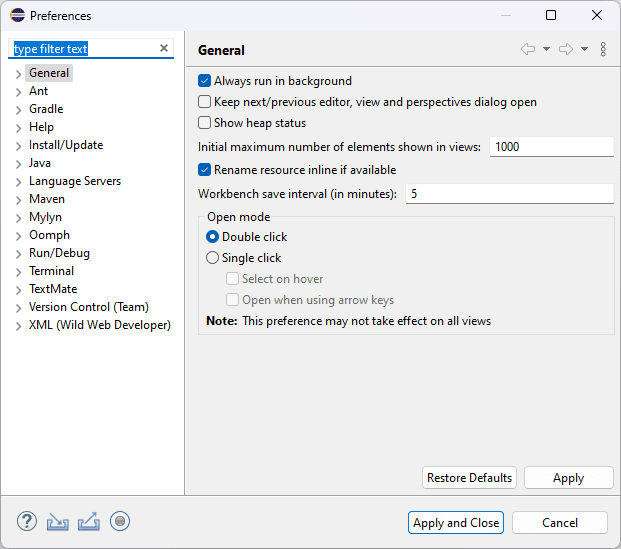This screenshot has width=621, height=549.
Task: Expand the Language Servers node
Action: 18,182
